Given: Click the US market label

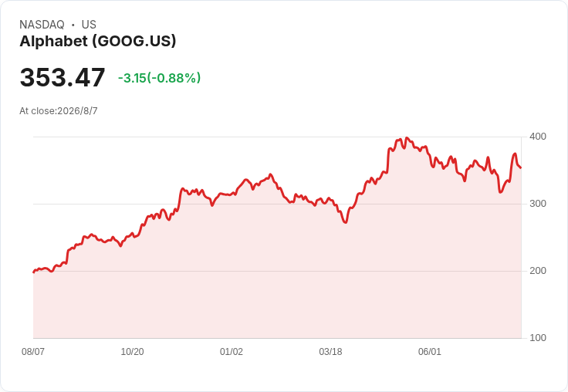Looking at the screenshot, I should (x=89, y=25).
